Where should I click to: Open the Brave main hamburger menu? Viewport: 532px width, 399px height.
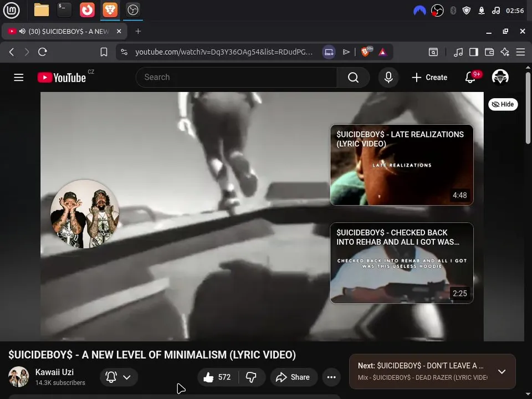(x=520, y=52)
